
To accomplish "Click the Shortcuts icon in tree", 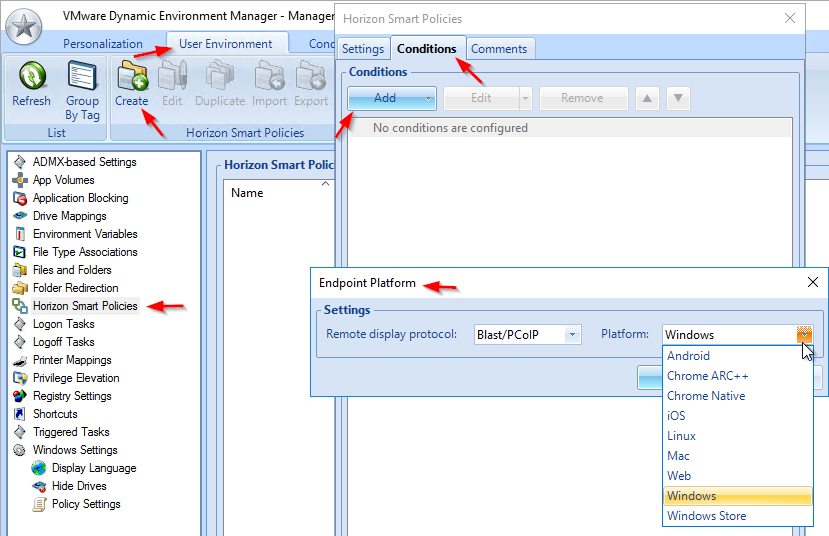I will tap(20, 413).
